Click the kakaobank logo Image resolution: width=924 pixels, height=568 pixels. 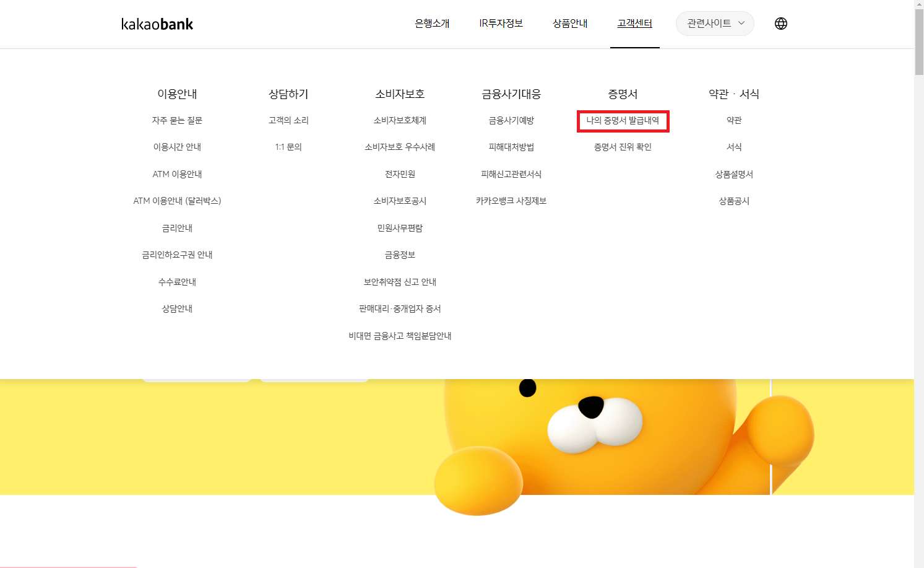157,24
